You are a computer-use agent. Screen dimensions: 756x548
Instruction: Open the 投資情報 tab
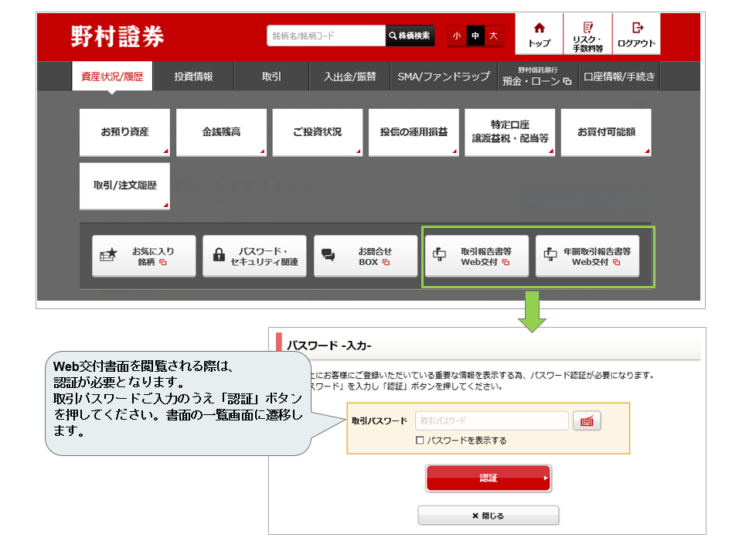pyautogui.click(x=193, y=77)
